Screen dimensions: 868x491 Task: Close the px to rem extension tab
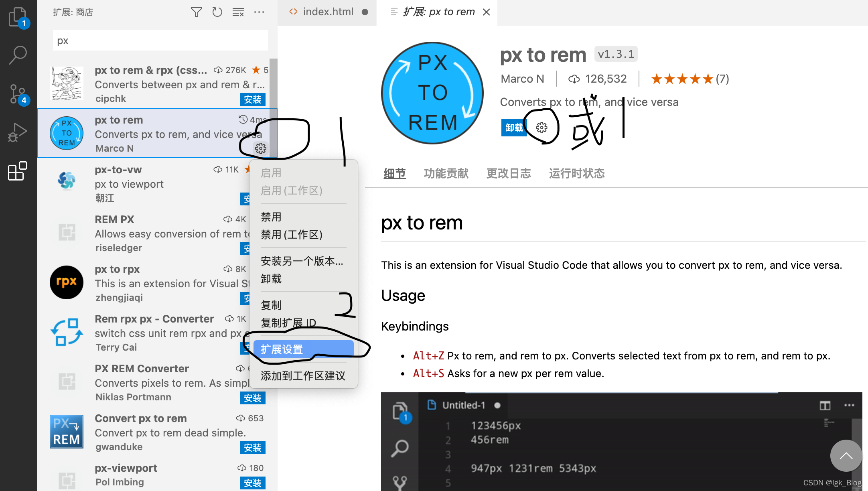coord(487,12)
